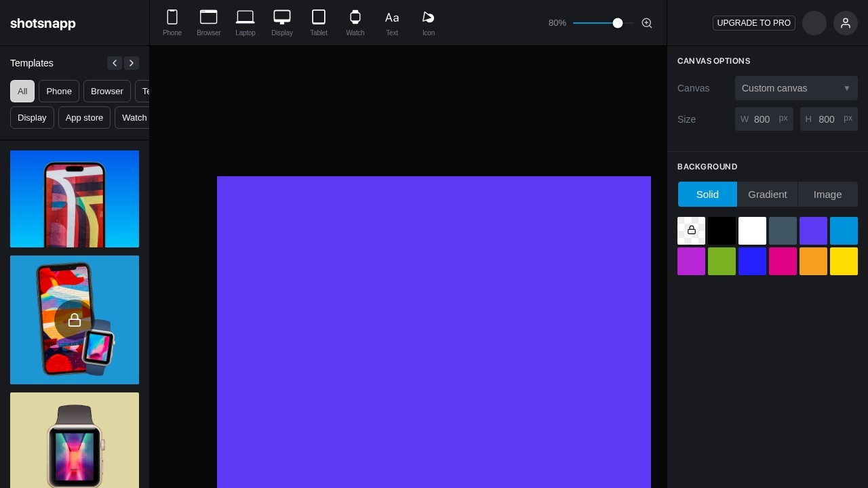Screen dimensions: 868x488
Task: Select the Solid background option
Action: coord(707,195)
